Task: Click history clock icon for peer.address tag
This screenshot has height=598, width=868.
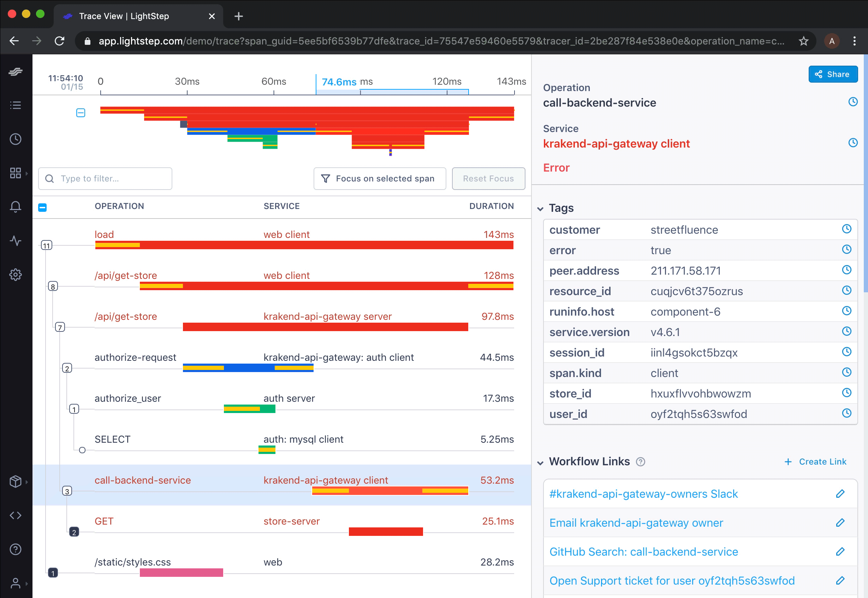Action: point(846,270)
